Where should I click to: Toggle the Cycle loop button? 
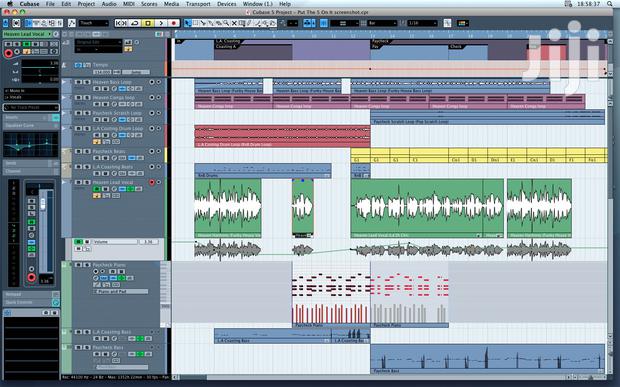[135, 23]
